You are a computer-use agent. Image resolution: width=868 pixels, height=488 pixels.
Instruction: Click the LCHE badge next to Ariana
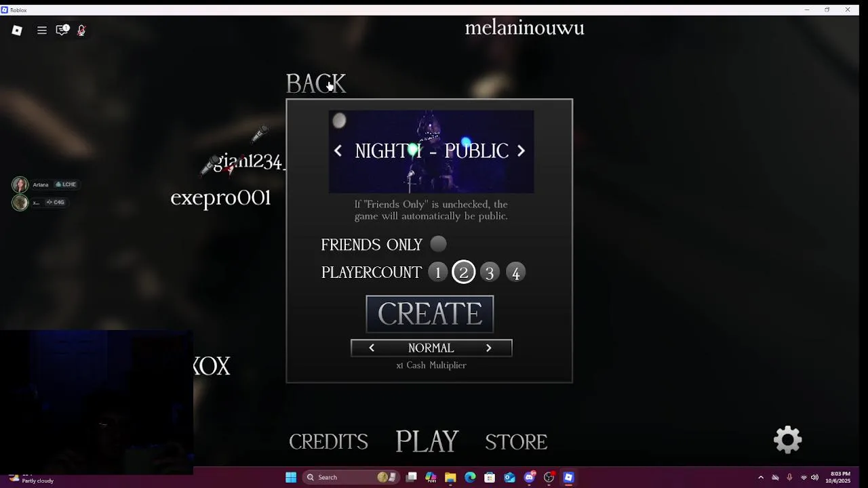pos(66,184)
